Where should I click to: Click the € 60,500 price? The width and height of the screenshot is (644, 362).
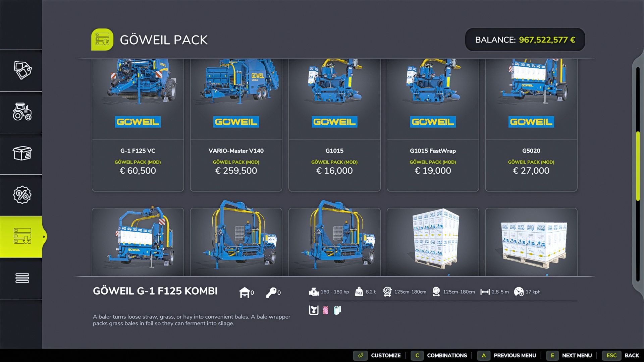tap(138, 171)
